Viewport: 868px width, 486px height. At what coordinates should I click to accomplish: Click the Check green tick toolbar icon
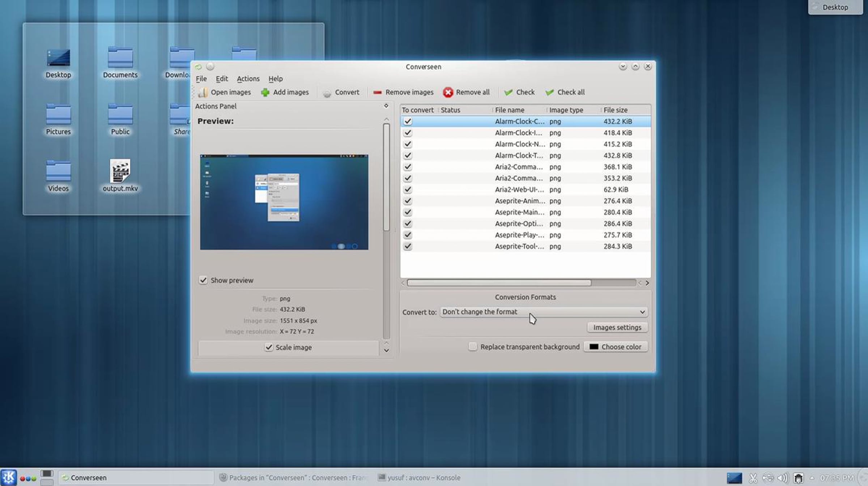(x=508, y=93)
